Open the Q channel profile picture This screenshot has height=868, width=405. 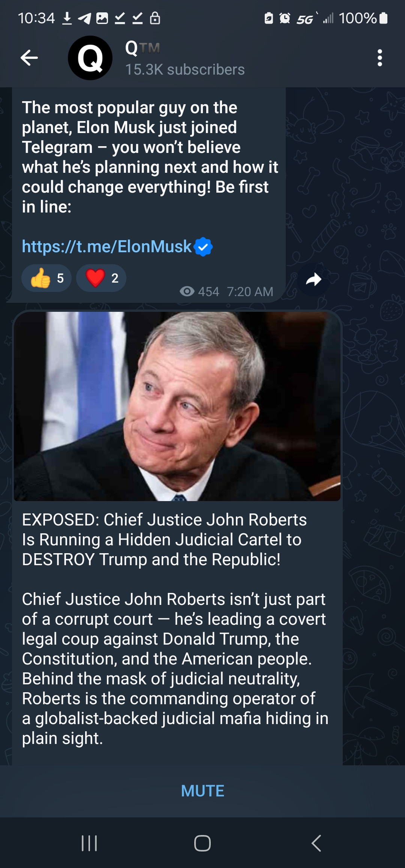[x=90, y=58]
